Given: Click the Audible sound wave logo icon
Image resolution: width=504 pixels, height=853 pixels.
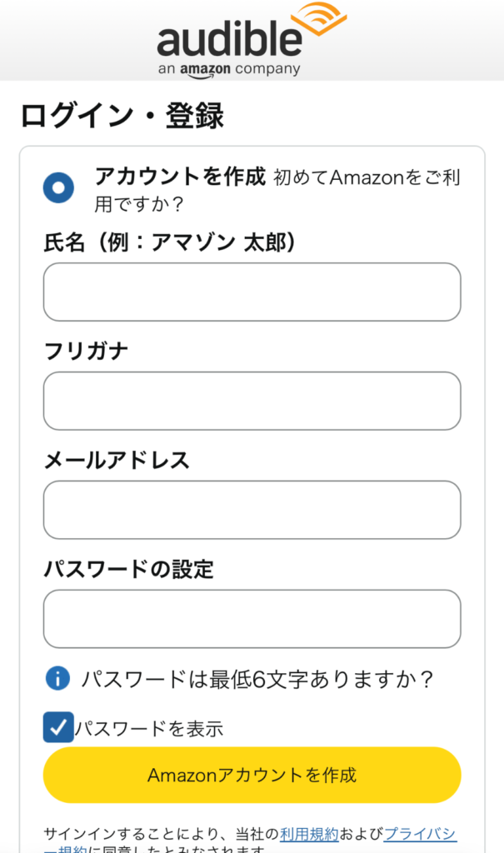Looking at the screenshot, I should click(x=317, y=17).
